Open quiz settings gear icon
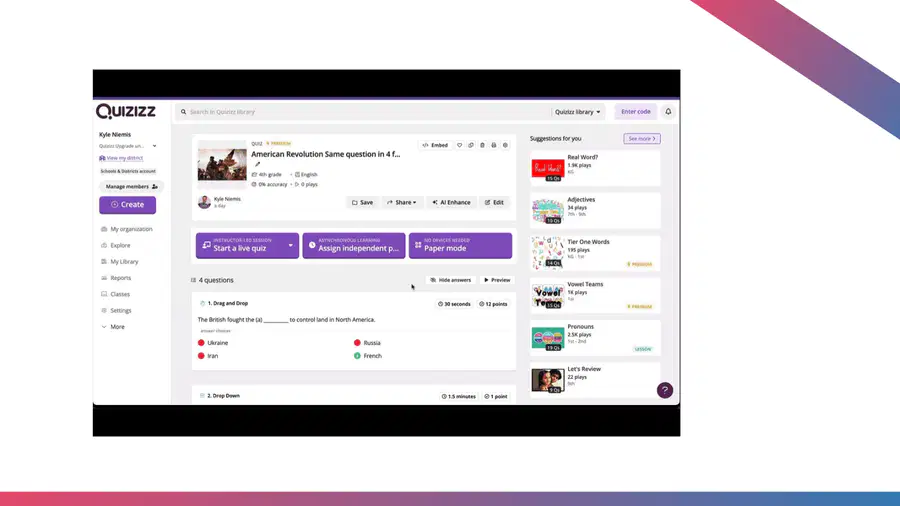 point(505,145)
